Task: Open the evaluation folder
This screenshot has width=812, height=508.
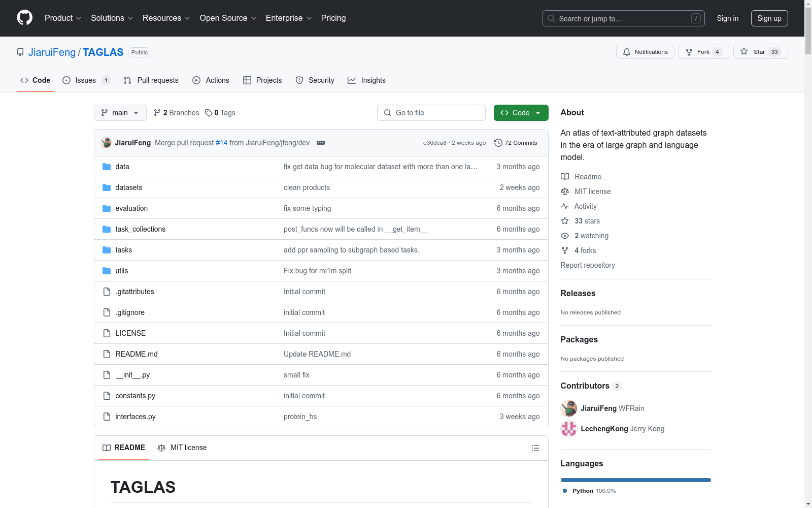Action: click(131, 208)
